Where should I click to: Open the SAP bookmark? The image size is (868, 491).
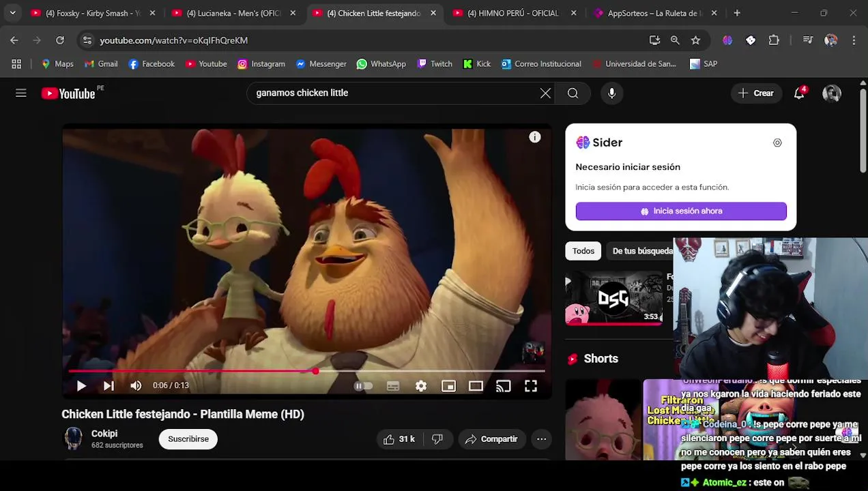pyautogui.click(x=704, y=64)
